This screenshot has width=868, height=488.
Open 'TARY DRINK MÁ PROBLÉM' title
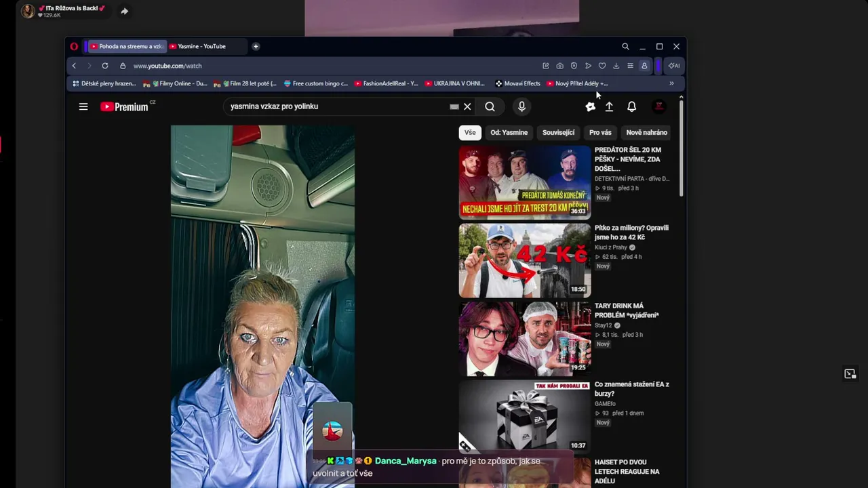click(x=627, y=310)
